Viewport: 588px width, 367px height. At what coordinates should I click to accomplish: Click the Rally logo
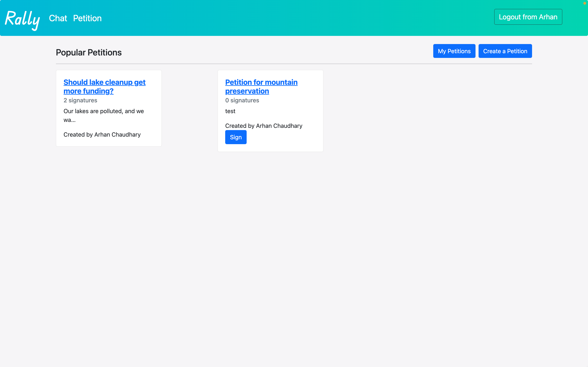[22, 19]
